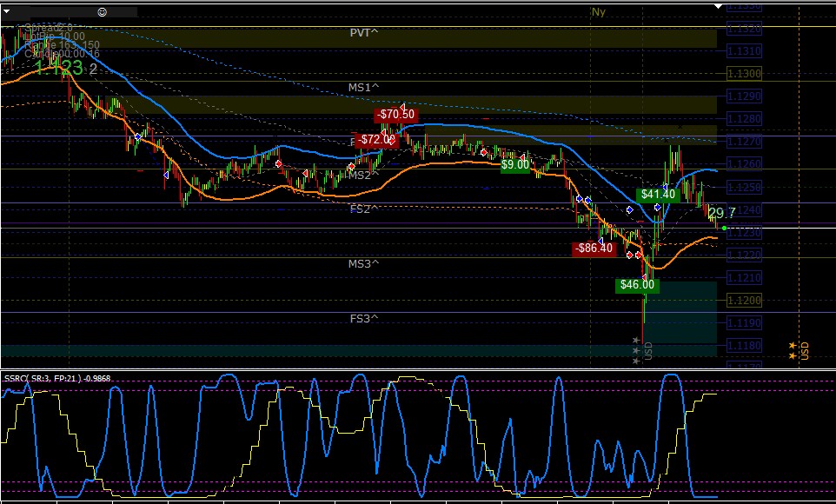The image size is (836, 504).
Task: Click the 1.1320 price axis label
Action: pyautogui.click(x=744, y=29)
